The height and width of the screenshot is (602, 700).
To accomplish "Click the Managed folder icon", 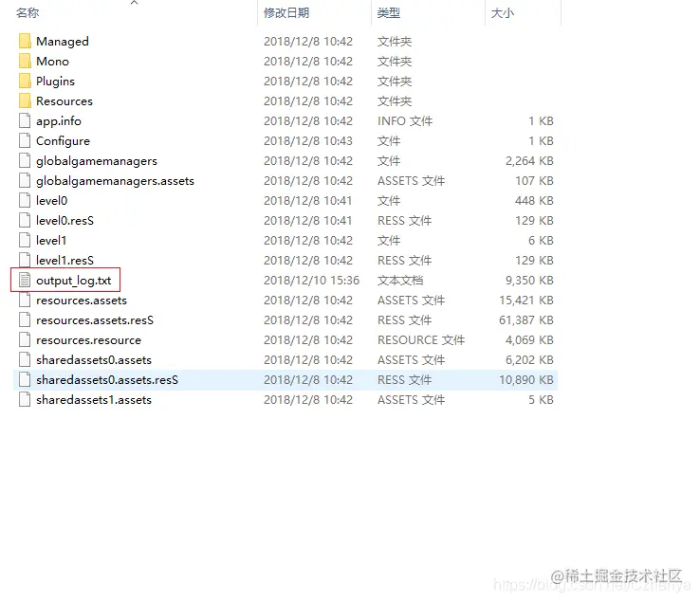I will (x=25, y=41).
